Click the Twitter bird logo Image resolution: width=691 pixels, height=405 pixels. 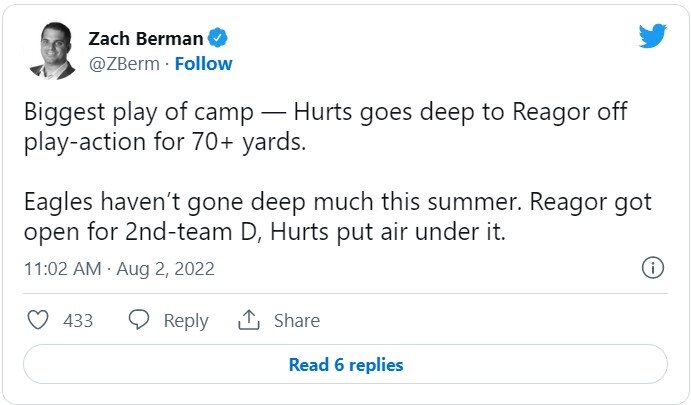coord(654,38)
